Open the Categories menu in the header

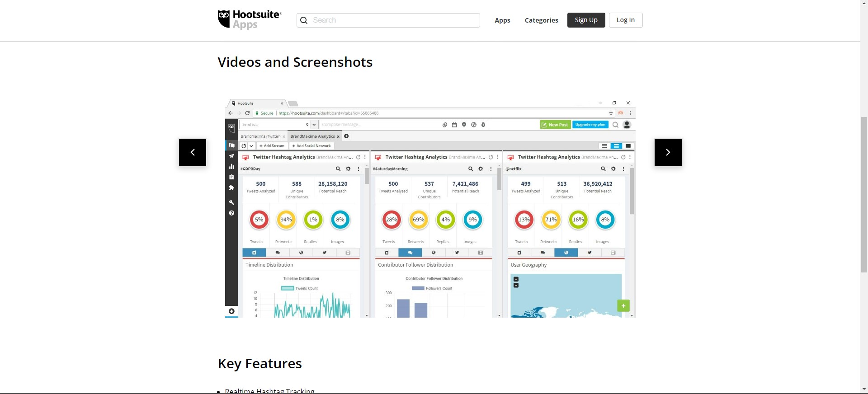[542, 20]
